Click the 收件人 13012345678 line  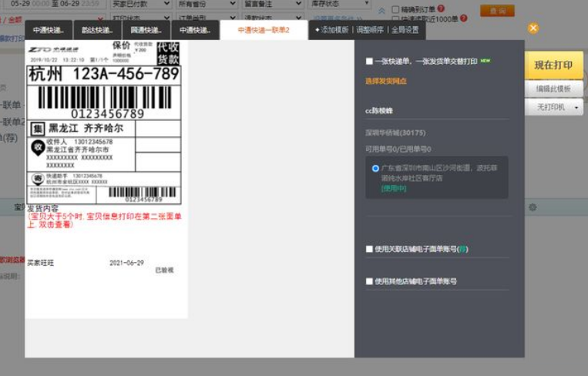point(79,142)
